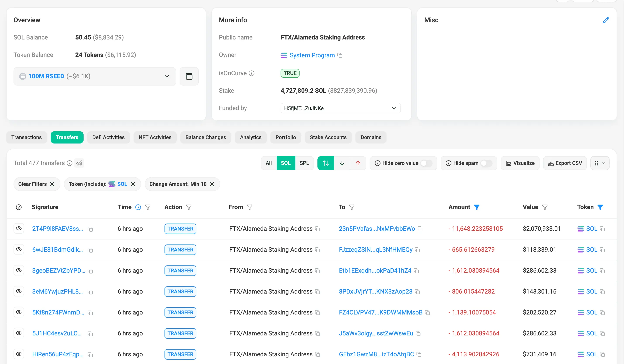Switch to the Stake Accounts tab

(328, 137)
